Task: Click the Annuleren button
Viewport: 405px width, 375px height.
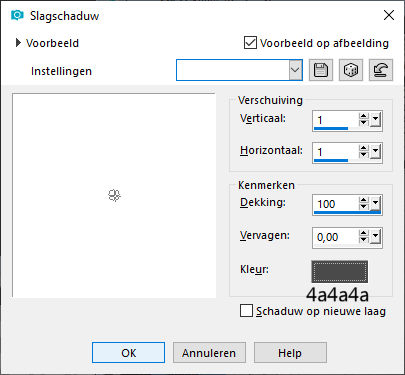Action: pyautogui.click(x=209, y=353)
